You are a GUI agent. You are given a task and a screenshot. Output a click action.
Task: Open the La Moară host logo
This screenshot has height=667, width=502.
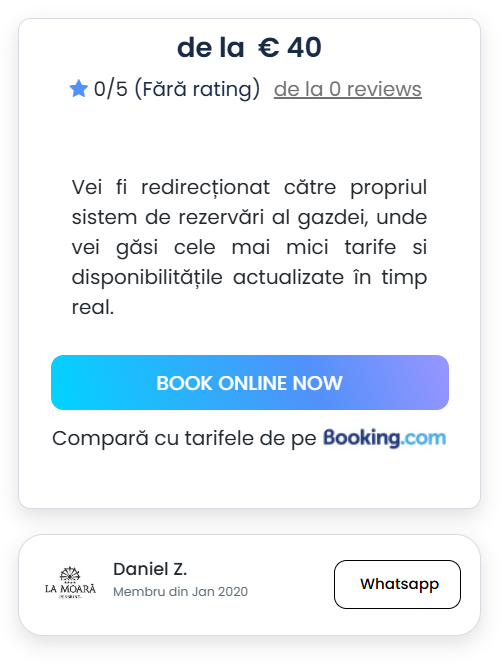(x=70, y=583)
